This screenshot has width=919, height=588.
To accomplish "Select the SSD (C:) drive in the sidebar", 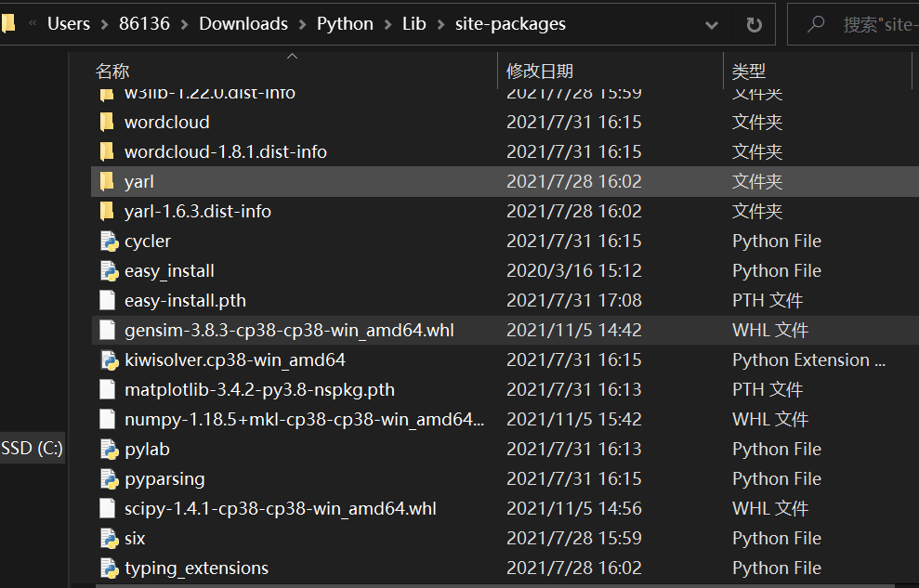I will pos(33,449).
